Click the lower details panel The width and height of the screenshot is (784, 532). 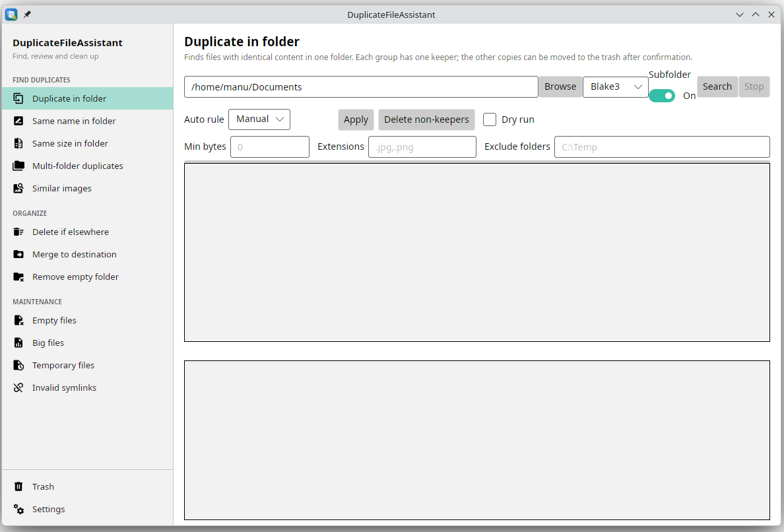477,440
